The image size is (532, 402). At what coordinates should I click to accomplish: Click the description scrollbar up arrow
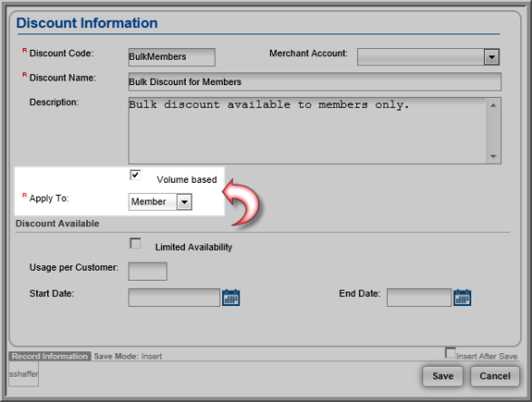[x=494, y=105]
